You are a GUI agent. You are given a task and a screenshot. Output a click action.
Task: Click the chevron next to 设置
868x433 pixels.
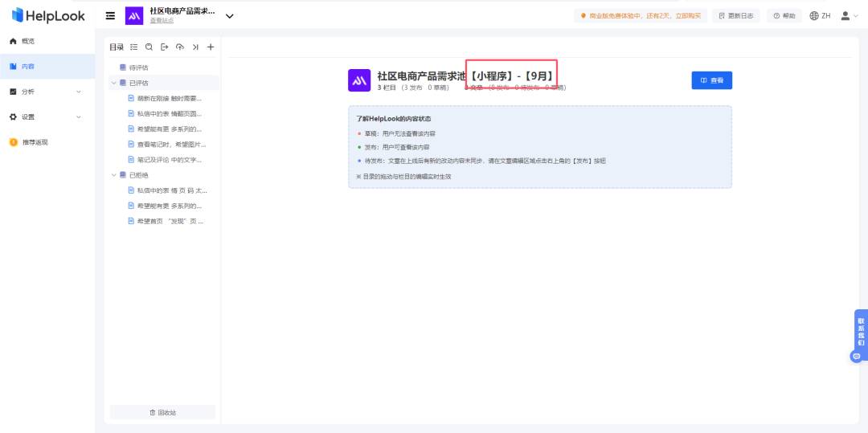point(78,117)
